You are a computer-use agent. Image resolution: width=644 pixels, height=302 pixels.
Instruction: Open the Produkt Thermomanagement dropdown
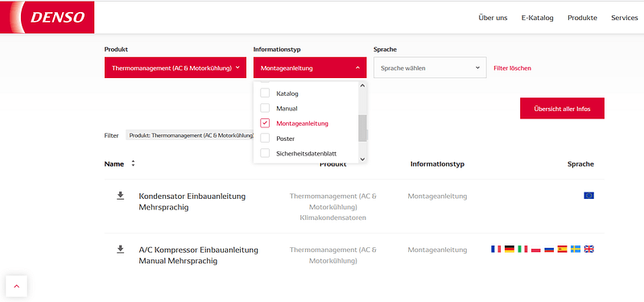175,68
